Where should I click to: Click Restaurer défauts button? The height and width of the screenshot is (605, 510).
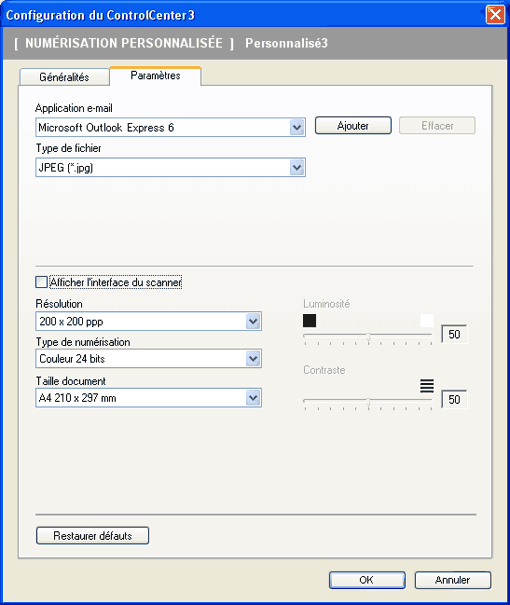pyautogui.click(x=93, y=536)
